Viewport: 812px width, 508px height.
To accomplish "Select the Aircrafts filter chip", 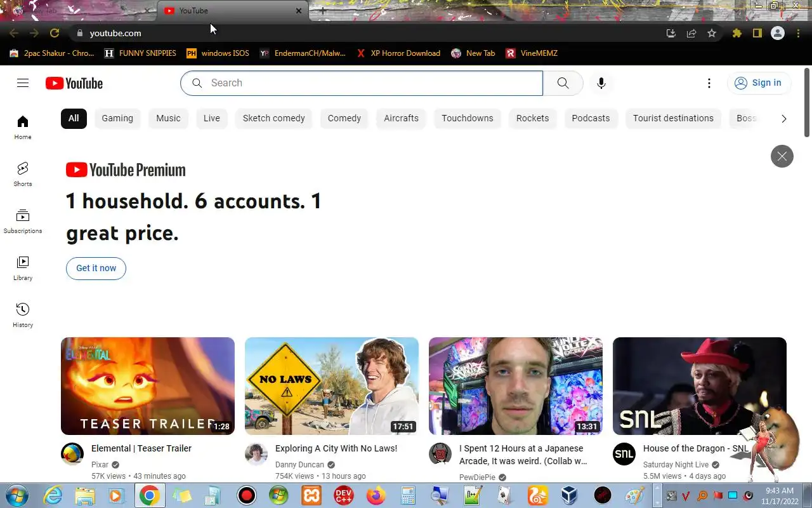I will (x=401, y=118).
